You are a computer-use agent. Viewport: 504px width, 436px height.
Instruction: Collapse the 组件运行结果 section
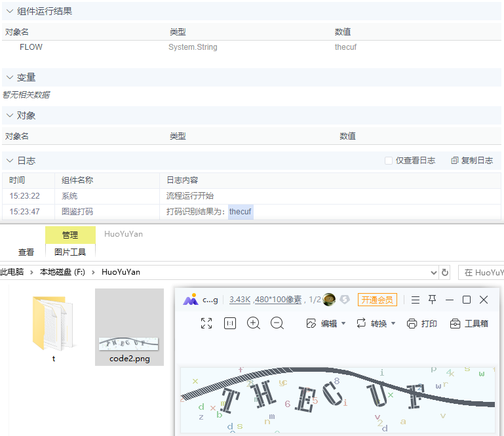tap(10, 11)
